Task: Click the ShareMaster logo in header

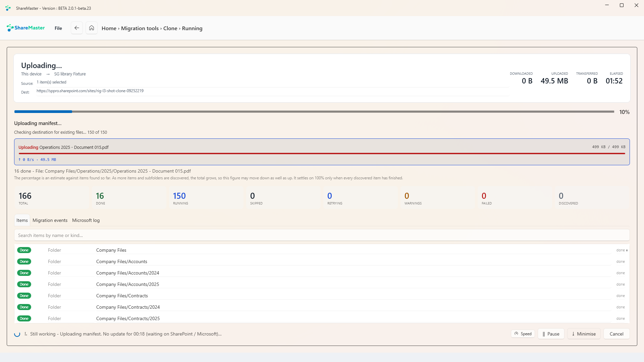Action: 25,28
